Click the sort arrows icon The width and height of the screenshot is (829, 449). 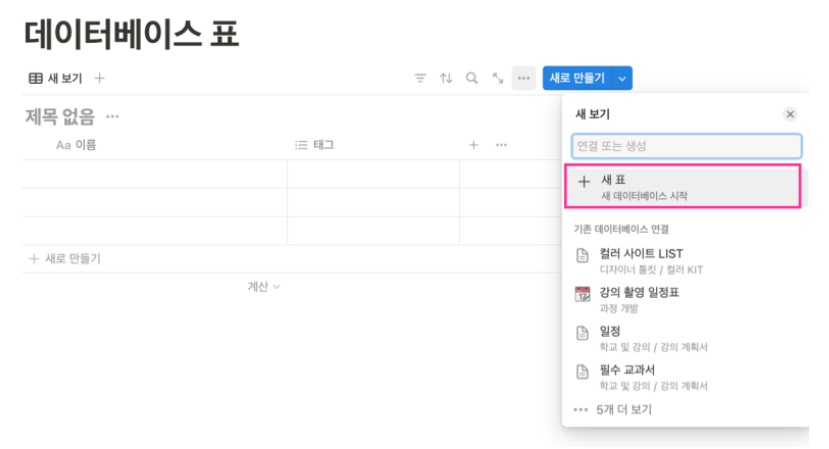coord(446,78)
